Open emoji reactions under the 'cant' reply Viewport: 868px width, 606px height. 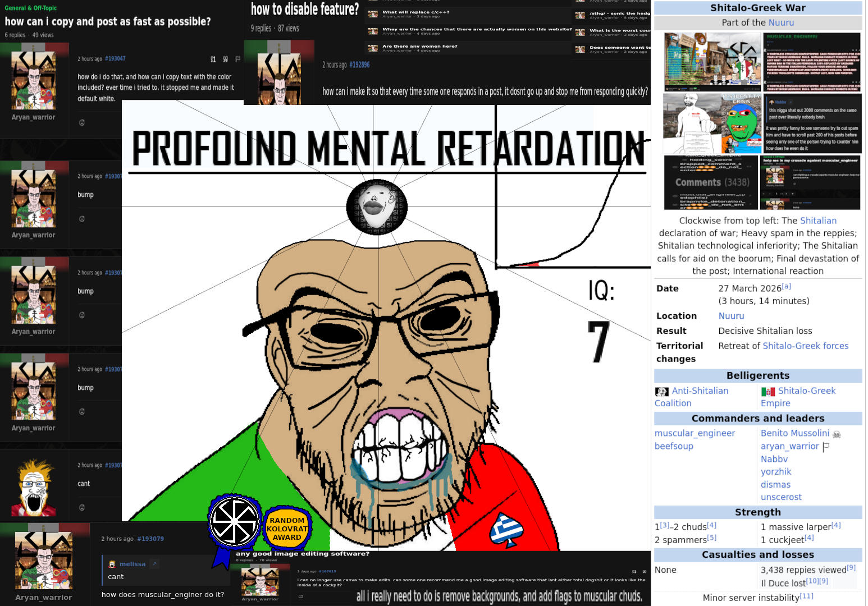(82, 507)
